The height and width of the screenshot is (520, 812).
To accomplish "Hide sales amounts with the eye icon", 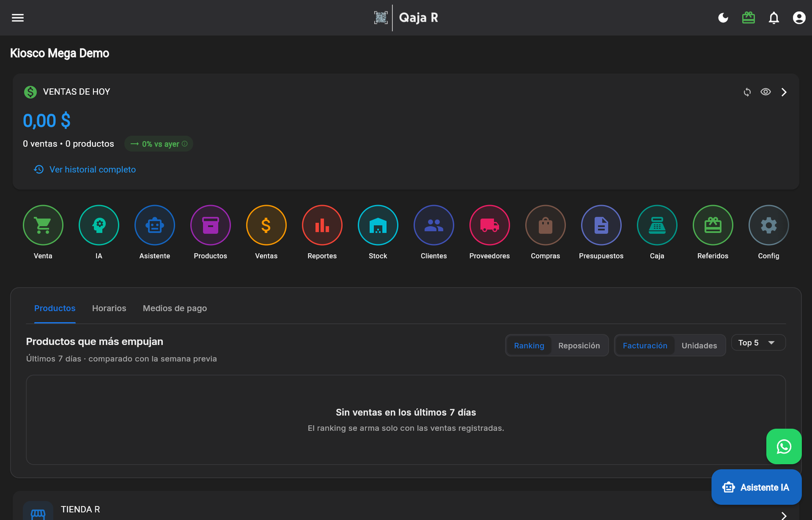I will (x=766, y=92).
